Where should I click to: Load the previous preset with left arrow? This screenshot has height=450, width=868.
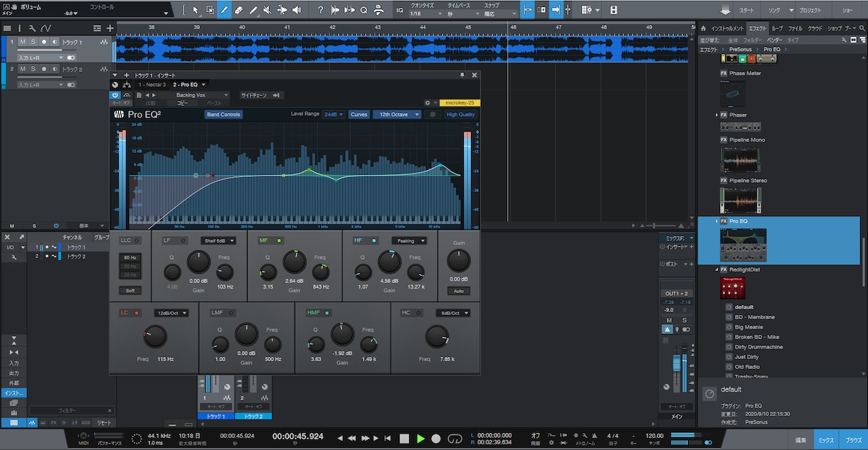click(147, 95)
